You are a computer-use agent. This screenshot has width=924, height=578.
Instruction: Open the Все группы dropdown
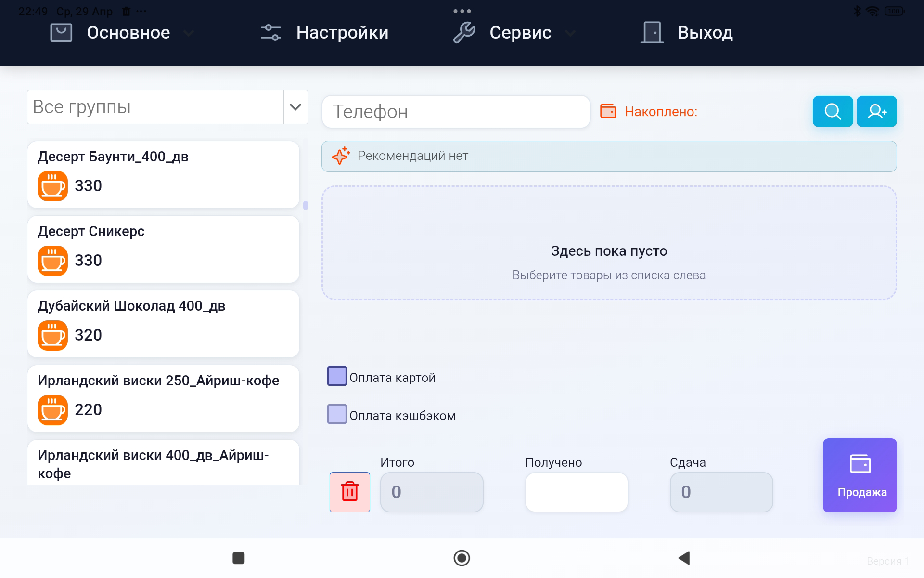coord(167,107)
